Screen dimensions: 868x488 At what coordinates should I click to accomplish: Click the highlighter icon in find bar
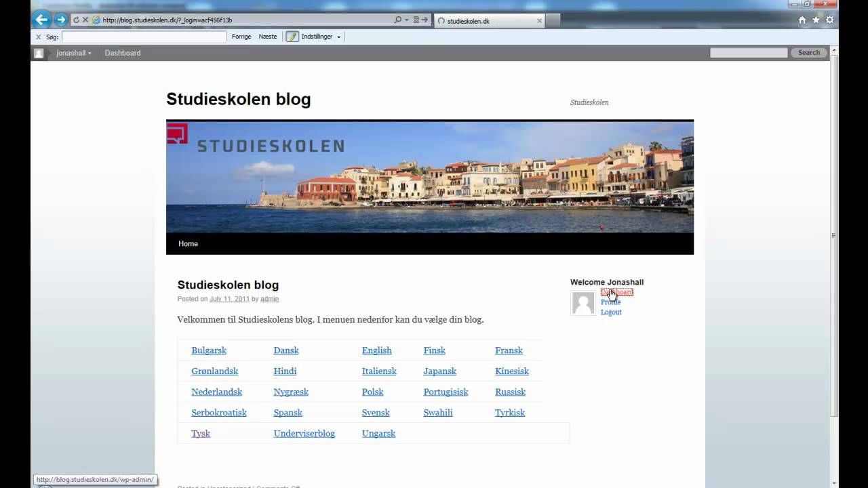coord(292,37)
